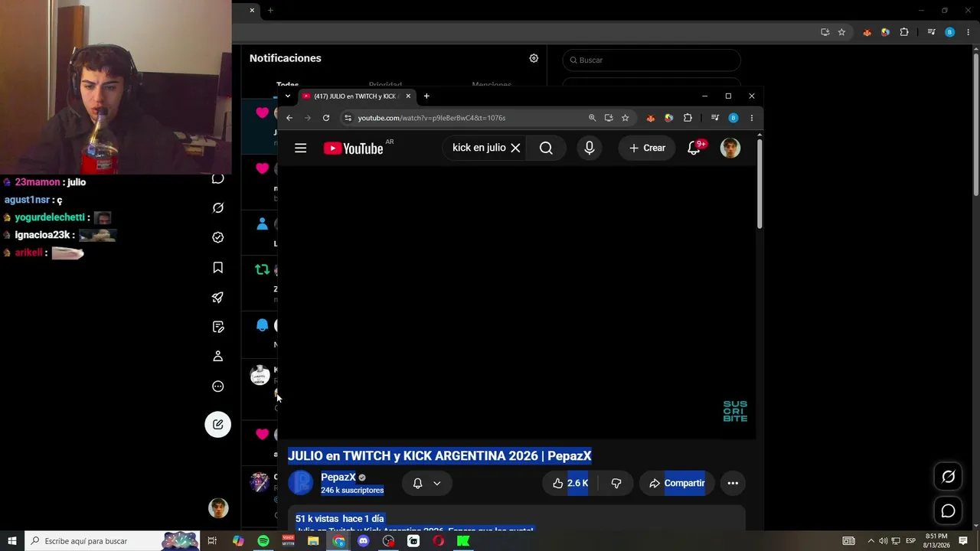Image resolution: width=980 pixels, height=551 pixels.
Task: Open the sidebar account avatar at bottom left
Action: coord(218,508)
